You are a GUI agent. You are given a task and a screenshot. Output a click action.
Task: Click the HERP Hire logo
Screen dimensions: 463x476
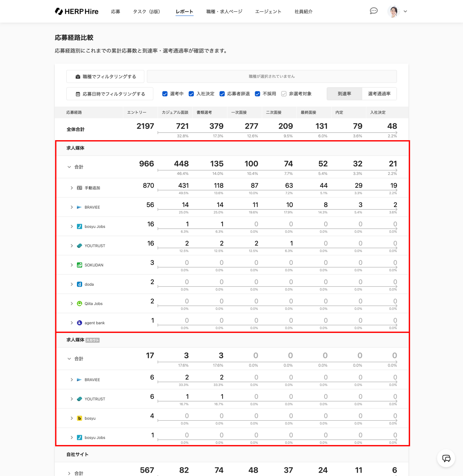pos(76,11)
